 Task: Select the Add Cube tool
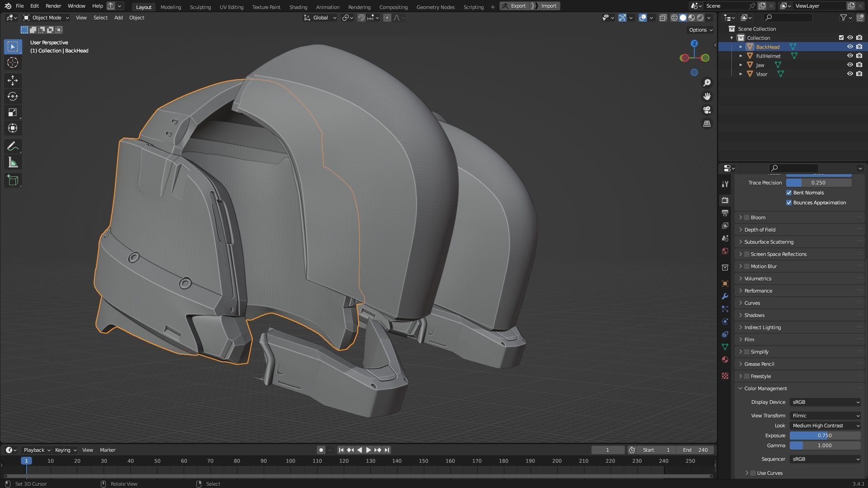pos(13,180)
